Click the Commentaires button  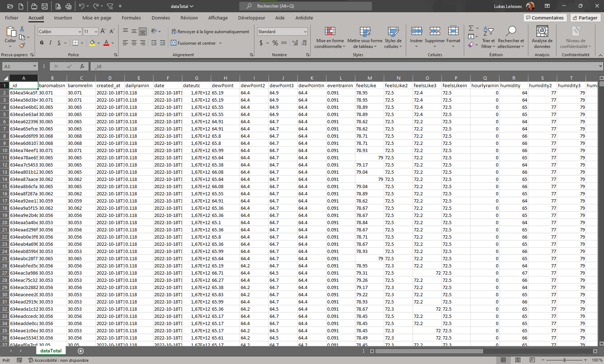point(545,18)
